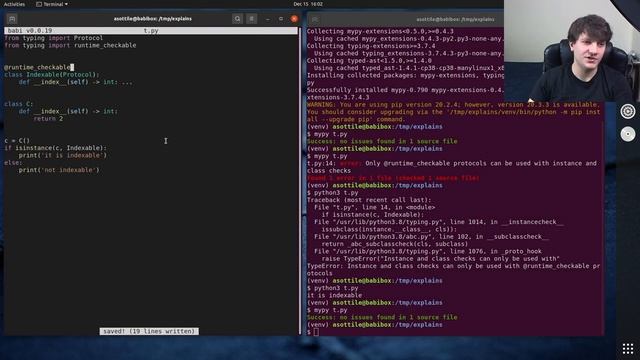Screen dimensions: 640x360
Task: Click 'it is indexable' output in right terminal
Action: tap(334, 296)
